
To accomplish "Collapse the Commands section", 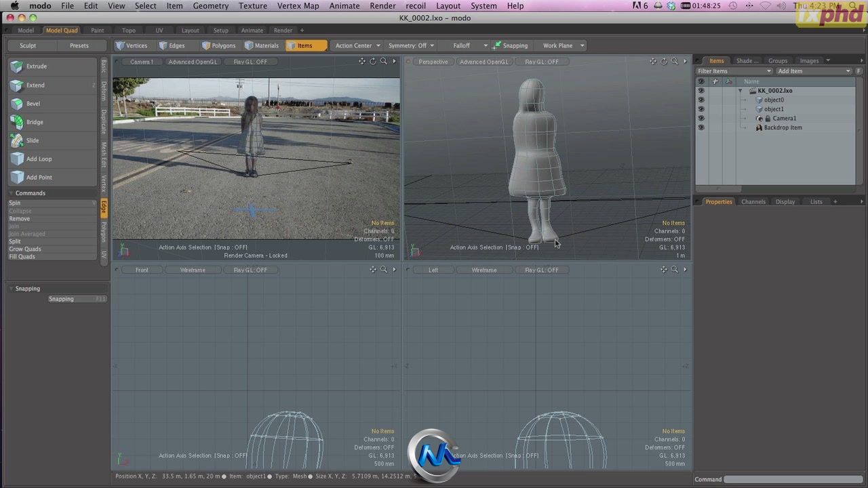I will point(11,193).
